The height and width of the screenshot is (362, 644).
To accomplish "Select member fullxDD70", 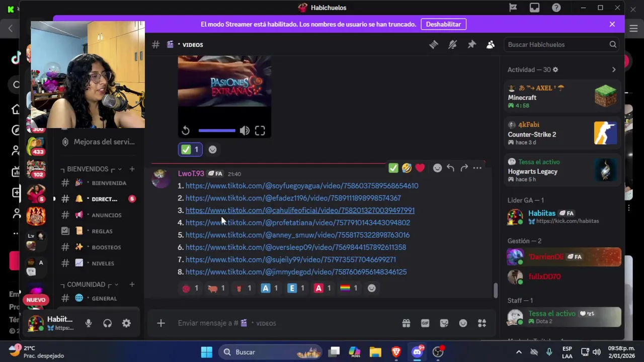I will pos(562,277).
